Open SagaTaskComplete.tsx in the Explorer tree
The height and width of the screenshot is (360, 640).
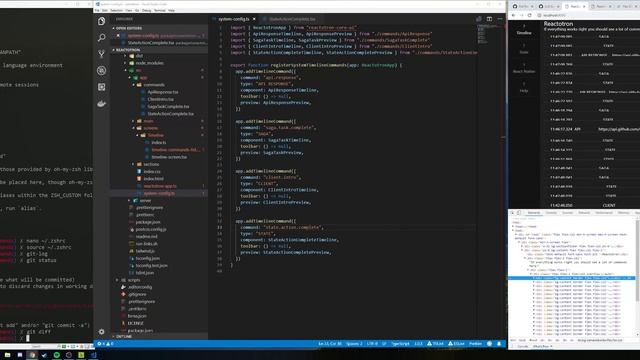pos(168,107)
